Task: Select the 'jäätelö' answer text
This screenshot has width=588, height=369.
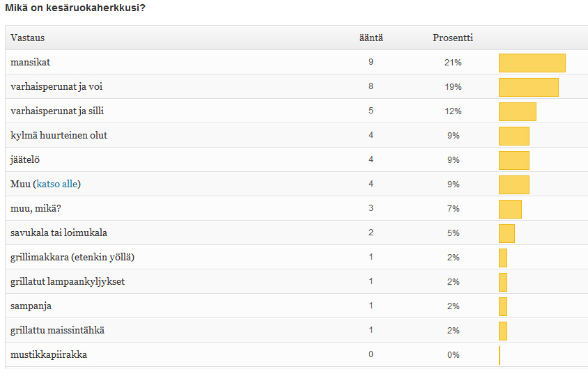Action: [x=26, y=159]
